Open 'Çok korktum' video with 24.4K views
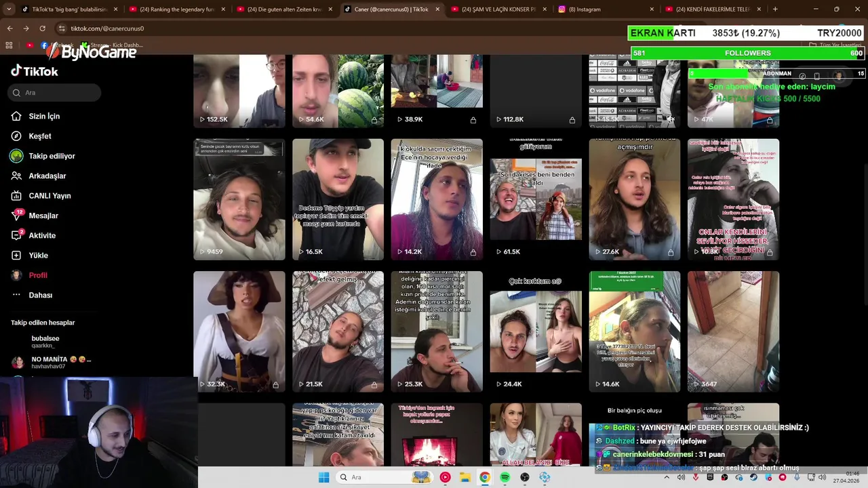The height and width of the screenshot is (488, 868). (536, 331)
